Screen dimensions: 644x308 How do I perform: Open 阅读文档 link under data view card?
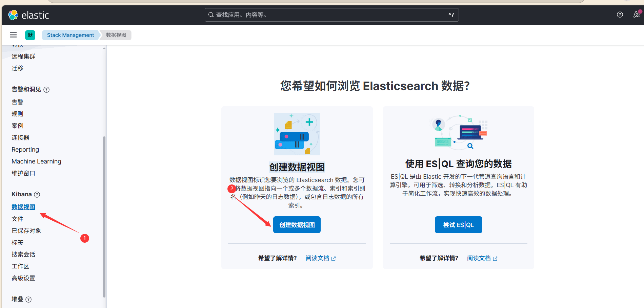[321, 258]
